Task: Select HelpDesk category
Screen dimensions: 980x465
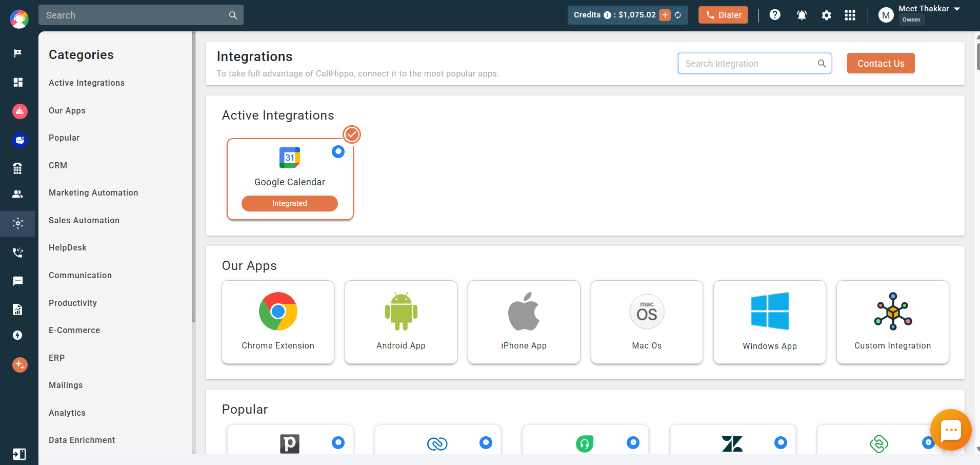Action: coord(68,248)
